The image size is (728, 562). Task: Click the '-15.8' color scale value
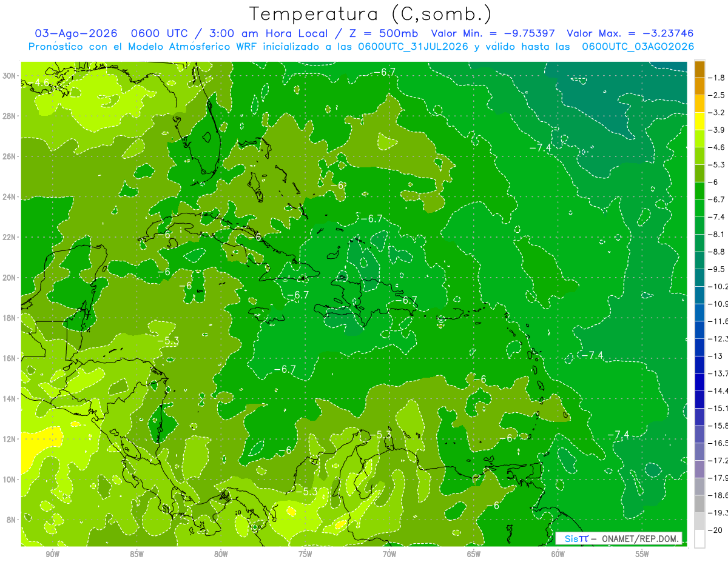point(718,426)
